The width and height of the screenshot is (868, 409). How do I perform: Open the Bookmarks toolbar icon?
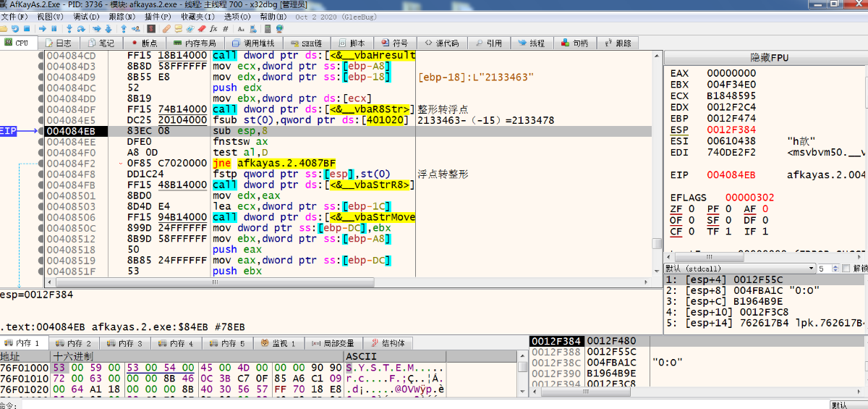click(x=202, y=29)
